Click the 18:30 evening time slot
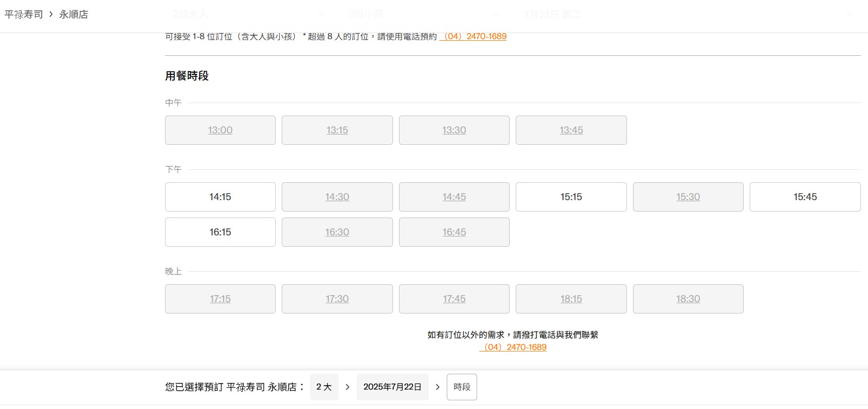Image resolution: width=868 pixels, height=409 pixels. [x=688, y=299]
